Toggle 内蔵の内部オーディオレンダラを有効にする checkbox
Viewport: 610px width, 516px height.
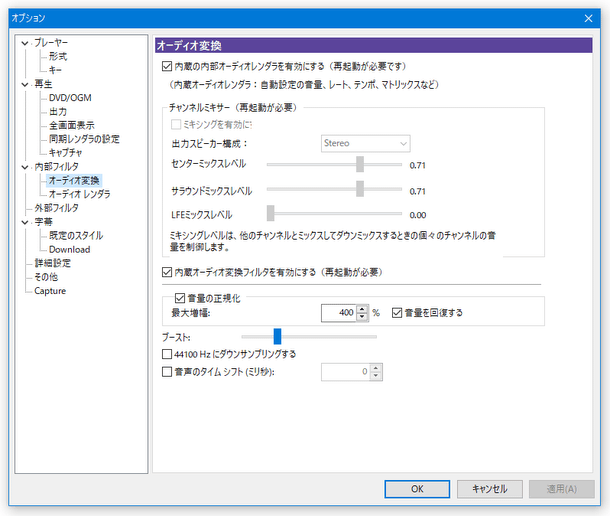167,67
